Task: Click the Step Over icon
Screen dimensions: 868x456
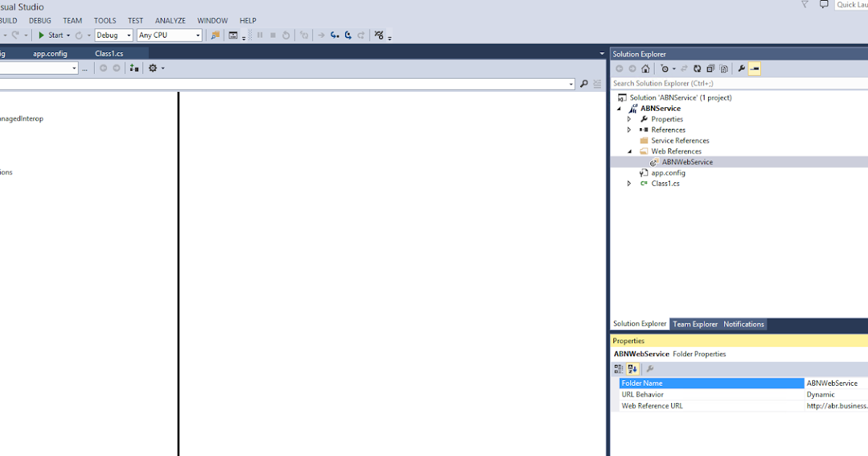Action: coord(347,35)
